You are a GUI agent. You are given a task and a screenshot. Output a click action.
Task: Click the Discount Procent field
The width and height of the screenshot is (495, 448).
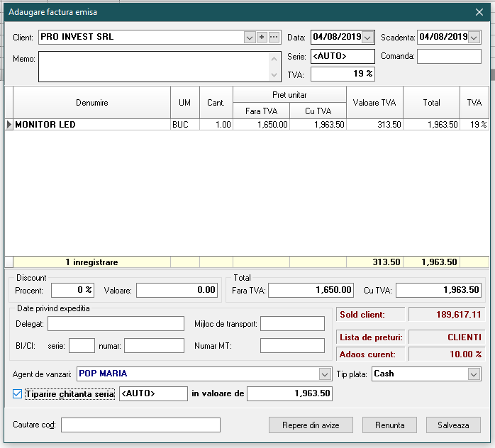(x=72, y=290)
